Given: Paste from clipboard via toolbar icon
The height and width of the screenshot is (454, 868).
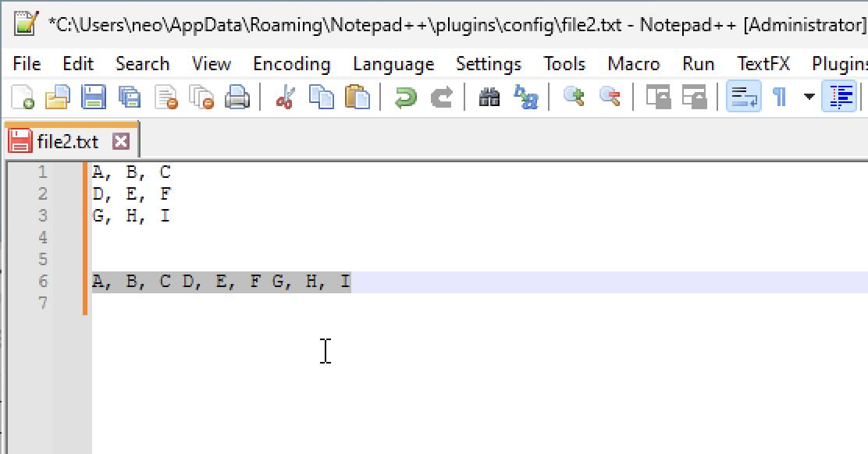Looking at the screenshot, I should pyautogui.click(x=358, y=97).
